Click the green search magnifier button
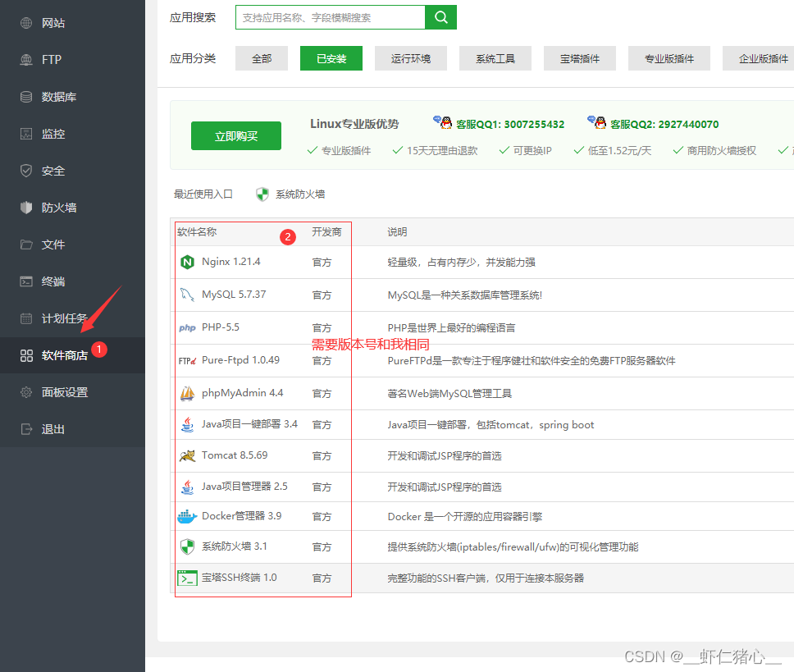Viewport: 794px width, 672px height. pyautogui.click(x=440, y=17)
